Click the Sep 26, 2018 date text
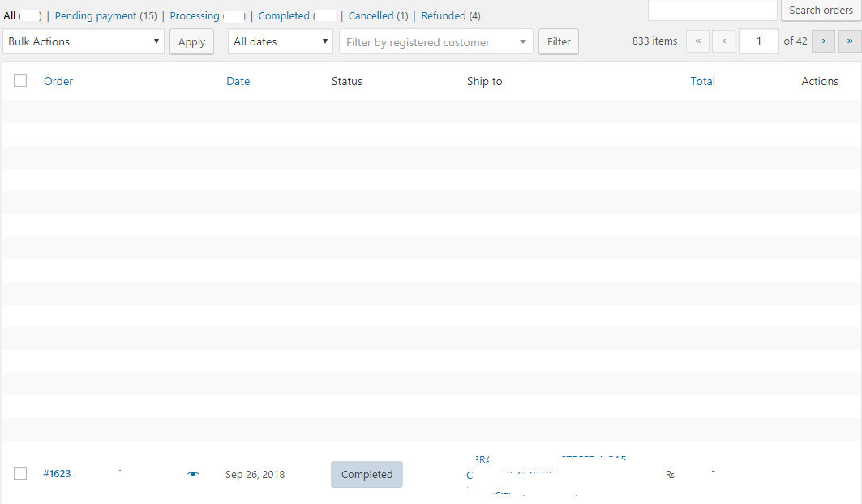Image resolution: width=862 pixels, height=504 pixels. 255,474
